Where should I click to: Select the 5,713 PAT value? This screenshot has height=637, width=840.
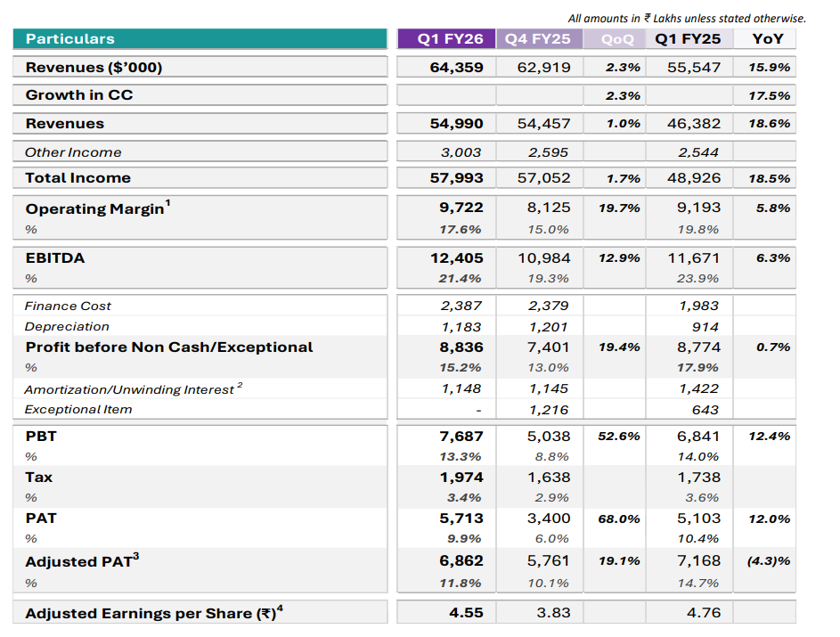[461, 519]
